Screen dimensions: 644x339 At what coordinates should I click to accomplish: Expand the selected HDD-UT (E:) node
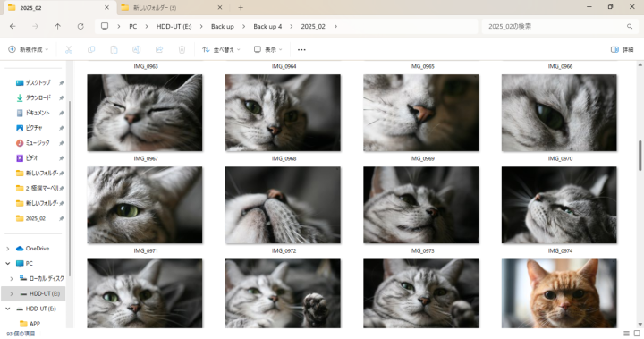point(12,293)
